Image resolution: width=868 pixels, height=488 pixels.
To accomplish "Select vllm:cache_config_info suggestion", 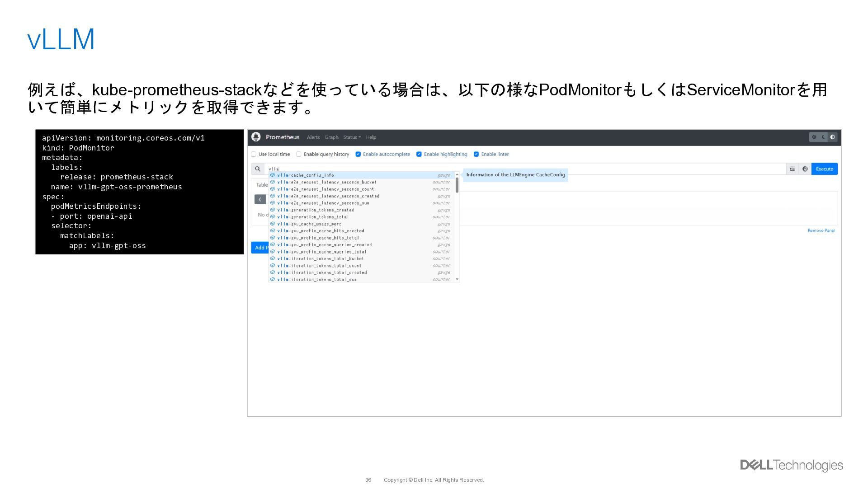I will (306, 175).
